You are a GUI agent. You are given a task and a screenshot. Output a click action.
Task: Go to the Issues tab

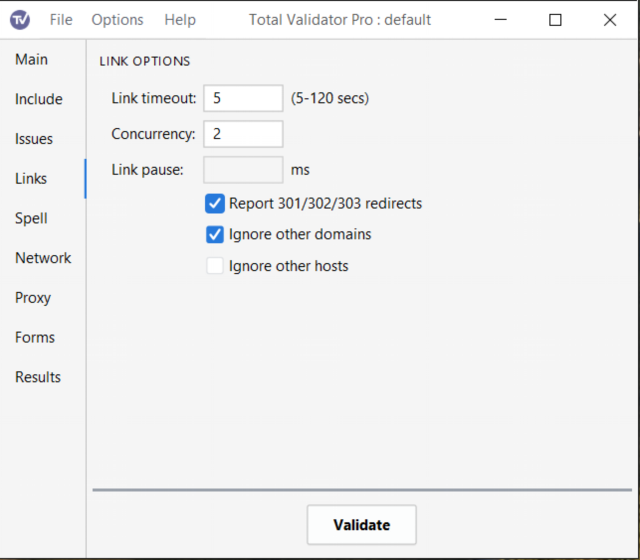(x=34, y=139)
